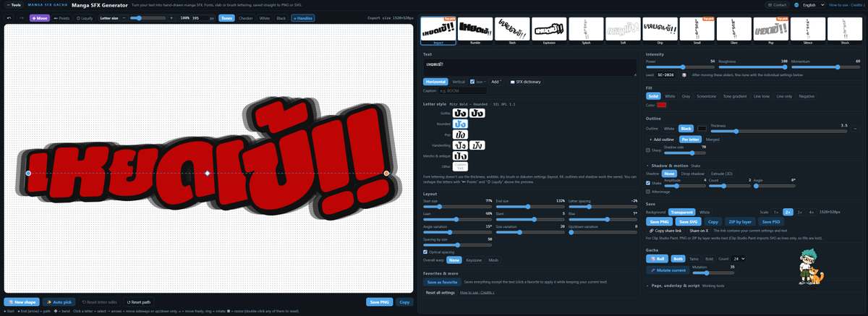Select Drop shadow option
868x316 pixels.
point(692,174)
